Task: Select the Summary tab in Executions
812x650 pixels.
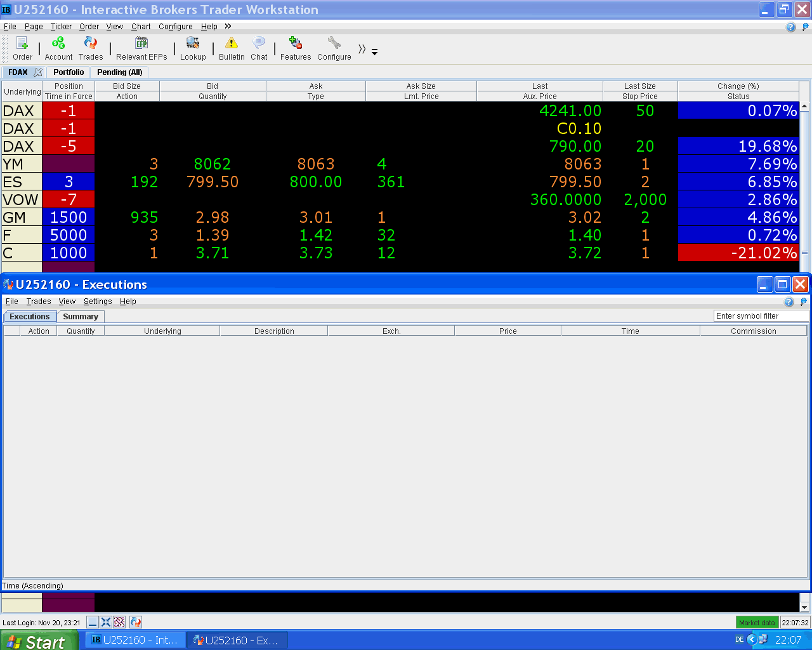Action: point(81,317)
